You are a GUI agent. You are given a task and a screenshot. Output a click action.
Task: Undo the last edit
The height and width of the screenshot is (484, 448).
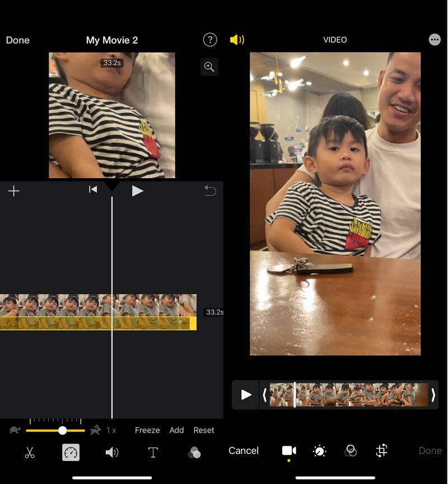210,191
